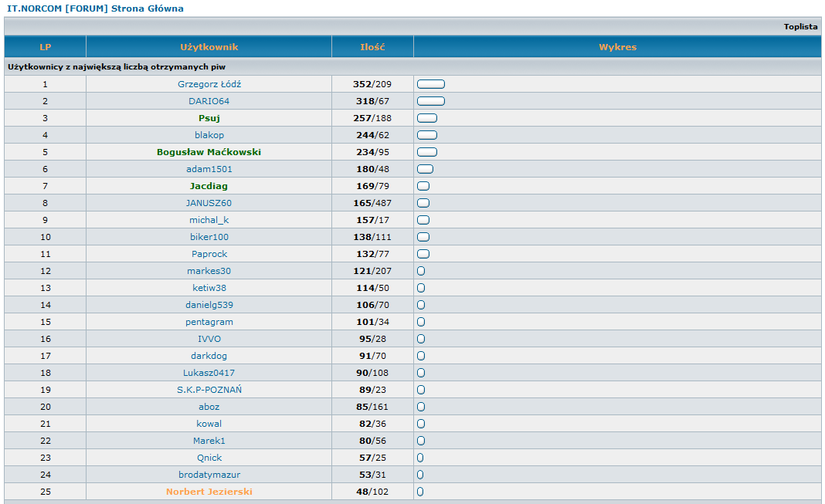The image size is (825, 504).
Task: Open brodatymazur user profile
Action: (x=209, y=475)
